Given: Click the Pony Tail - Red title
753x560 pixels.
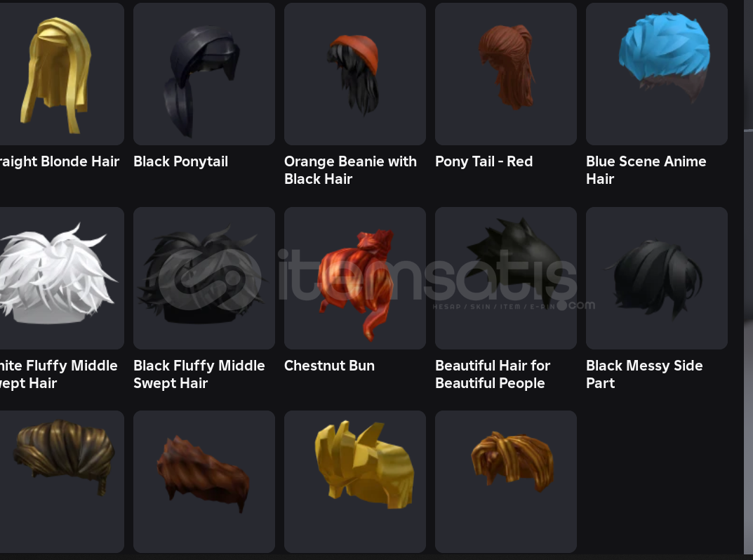Looking at the screenshot, I should pos(484,161).
